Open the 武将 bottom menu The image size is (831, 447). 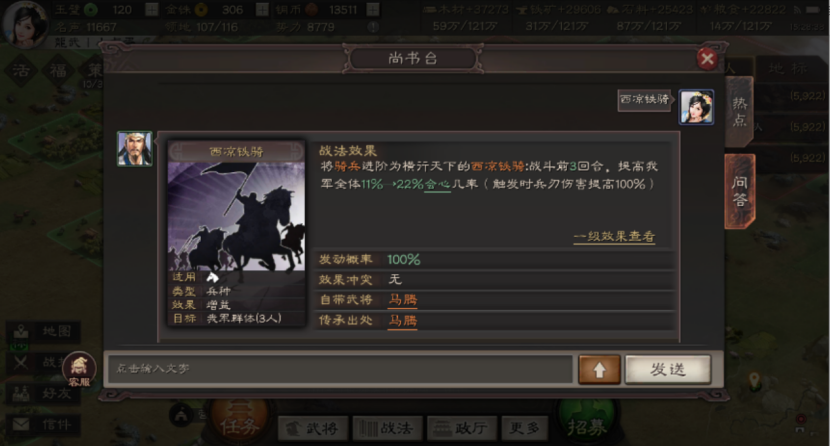point(313,428)
